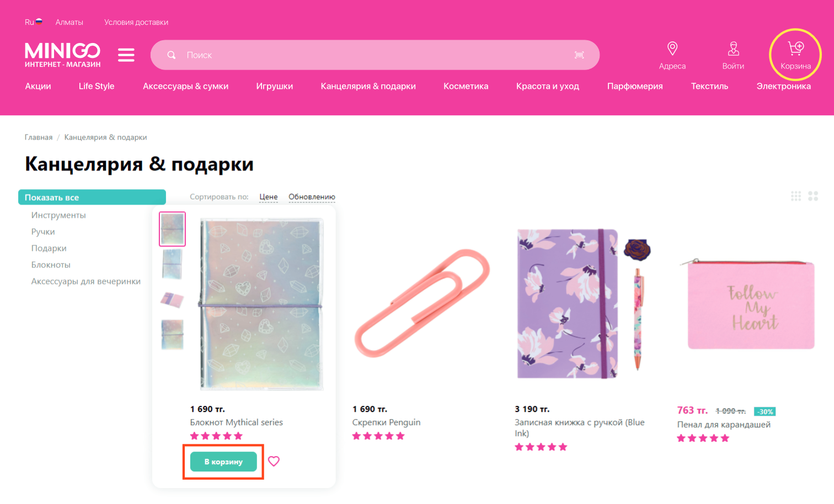This screenshot has width=834, height=504.
Task: Open Условия доставки link
Action: (136, 22)
